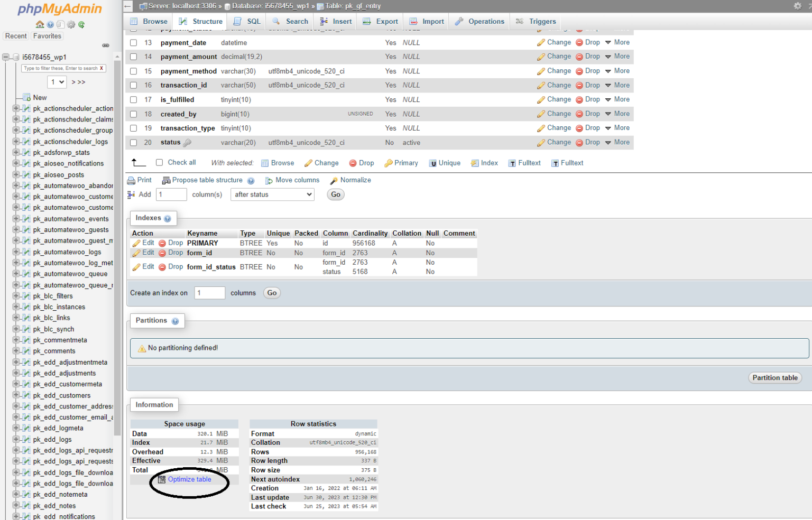
Task: Check the row checkbox for status
Action: coord(133,142)
